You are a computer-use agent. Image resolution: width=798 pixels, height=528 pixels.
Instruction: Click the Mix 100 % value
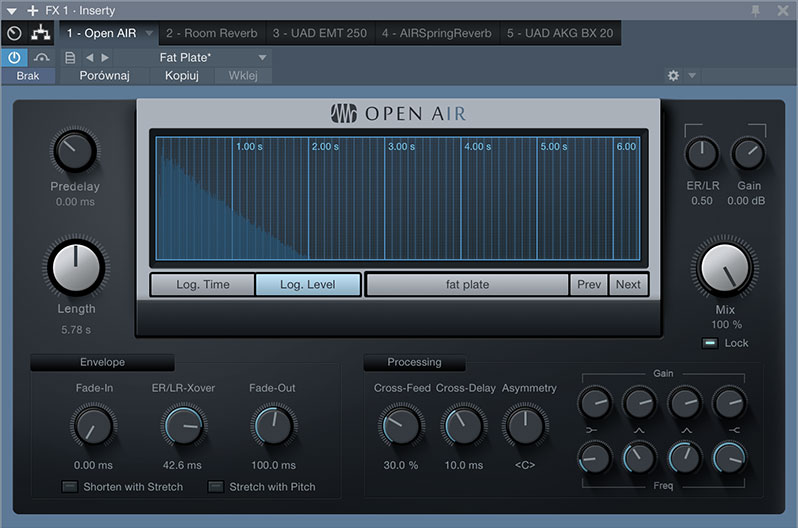click(x=726, y=325)
